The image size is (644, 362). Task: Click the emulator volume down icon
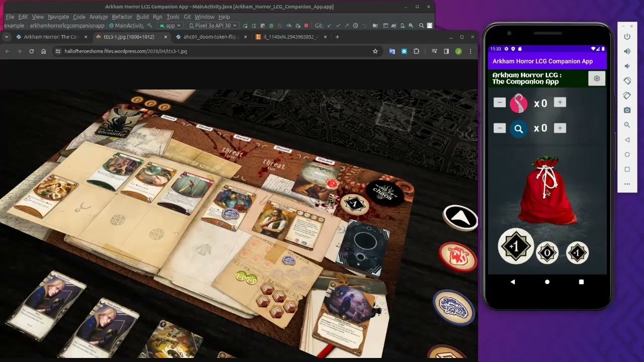tap(627, 66)
